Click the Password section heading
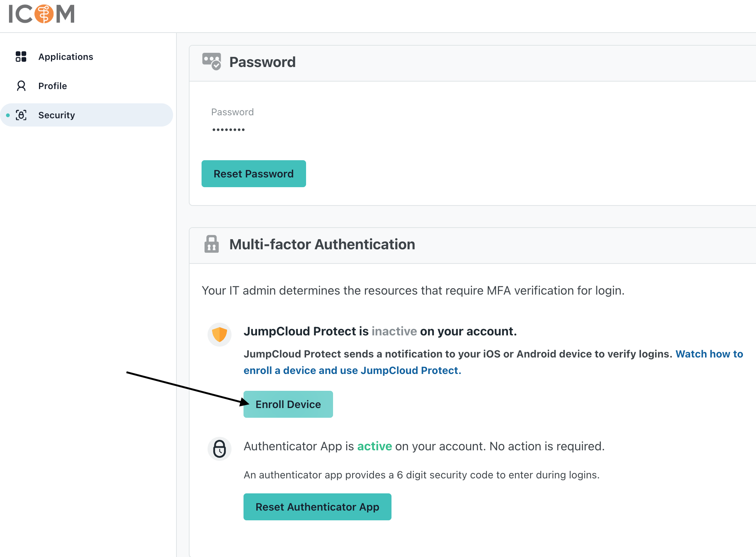The image size is (756, 557). click(x=262, y=62)
